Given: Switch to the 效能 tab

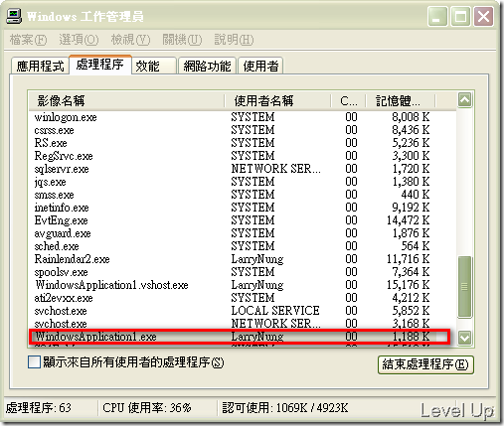Looking at the screenshot, I should click(x=154, y=66).
